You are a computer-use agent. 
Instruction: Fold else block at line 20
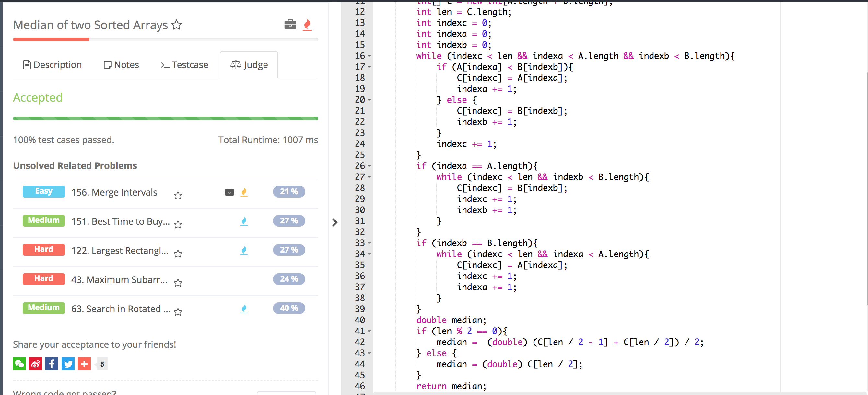coord(369,100)
